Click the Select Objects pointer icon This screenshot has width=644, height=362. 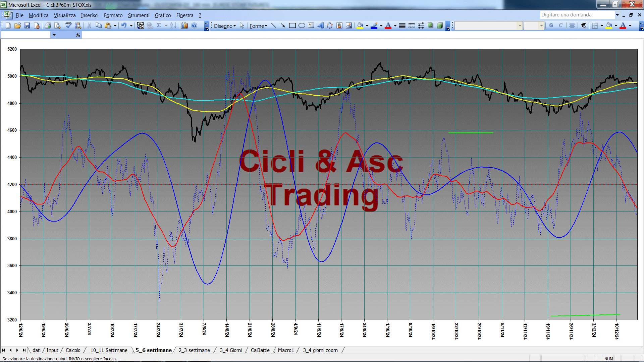click(242, 25)
